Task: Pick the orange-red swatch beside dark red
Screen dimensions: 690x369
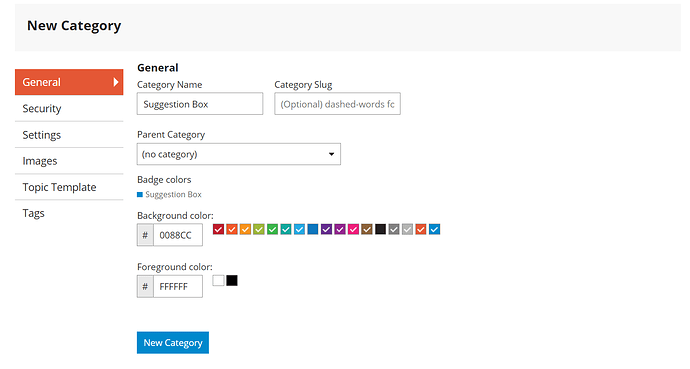Action: 232,229
